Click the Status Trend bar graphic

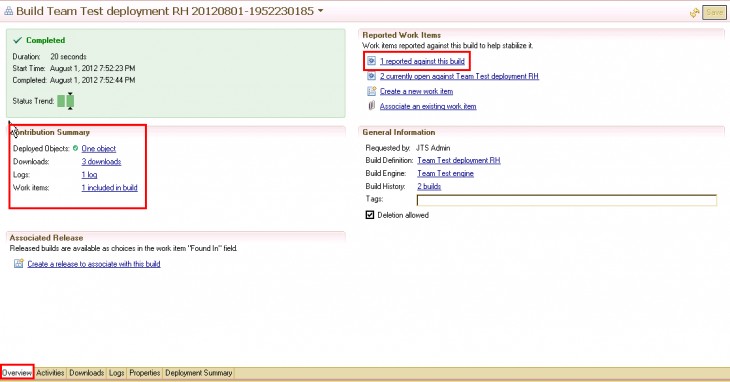coord(66,101)
